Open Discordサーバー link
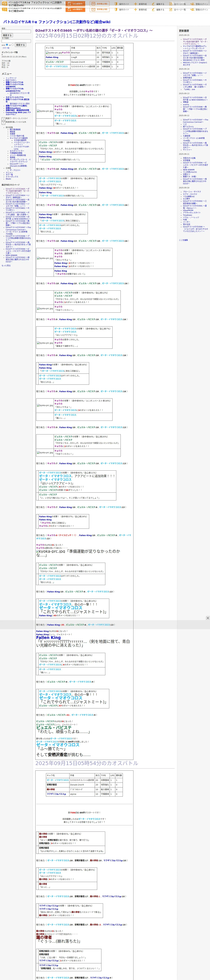 pyautogui.click(x=18, y=165)
